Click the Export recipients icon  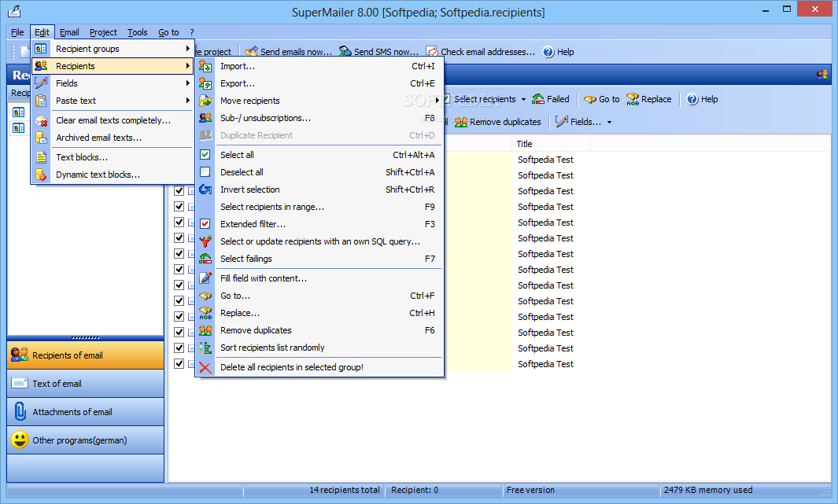click(205, 83)
